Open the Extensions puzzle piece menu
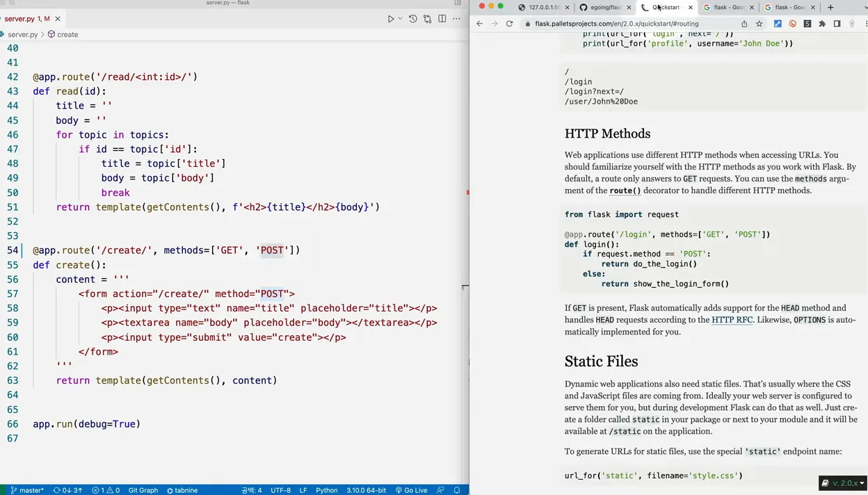This screenshot has height=495, width=868. [x=822, y=24]
